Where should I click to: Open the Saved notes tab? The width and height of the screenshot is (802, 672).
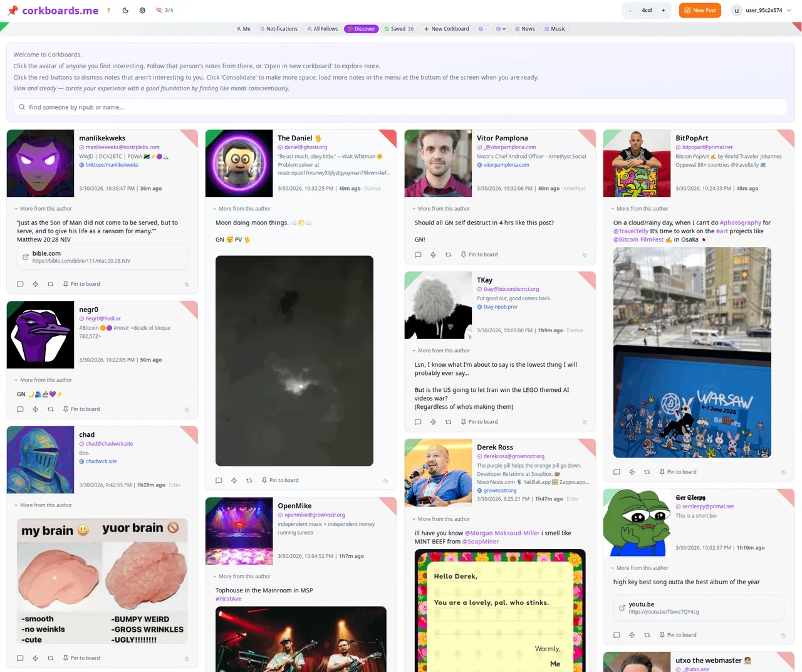398,29
